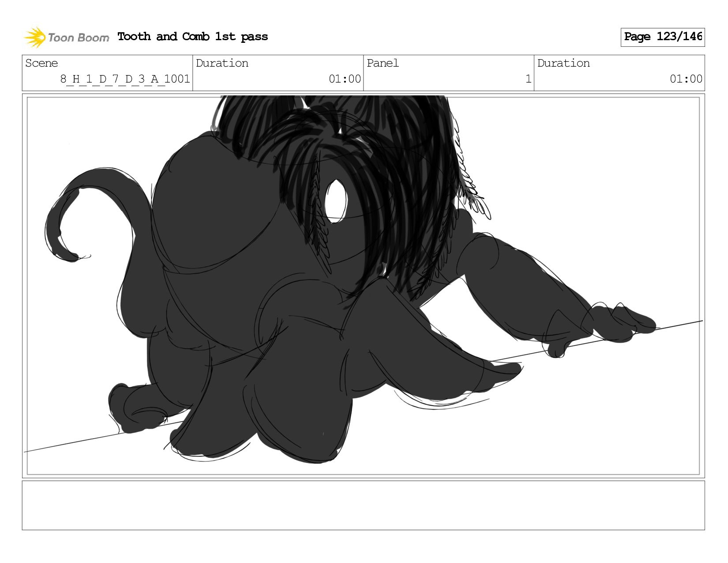Click the 'Page 123/146' page number box
This screenshot has width=728, height=563.
tap(663, 37)
